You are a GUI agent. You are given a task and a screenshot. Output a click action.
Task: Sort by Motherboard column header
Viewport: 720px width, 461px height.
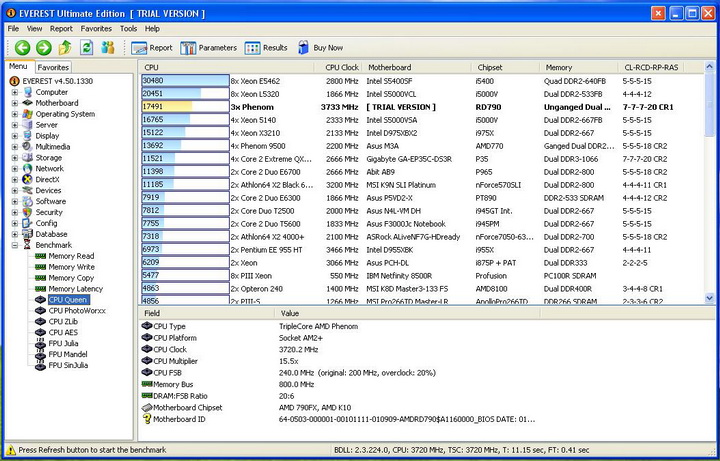point(417,67)
